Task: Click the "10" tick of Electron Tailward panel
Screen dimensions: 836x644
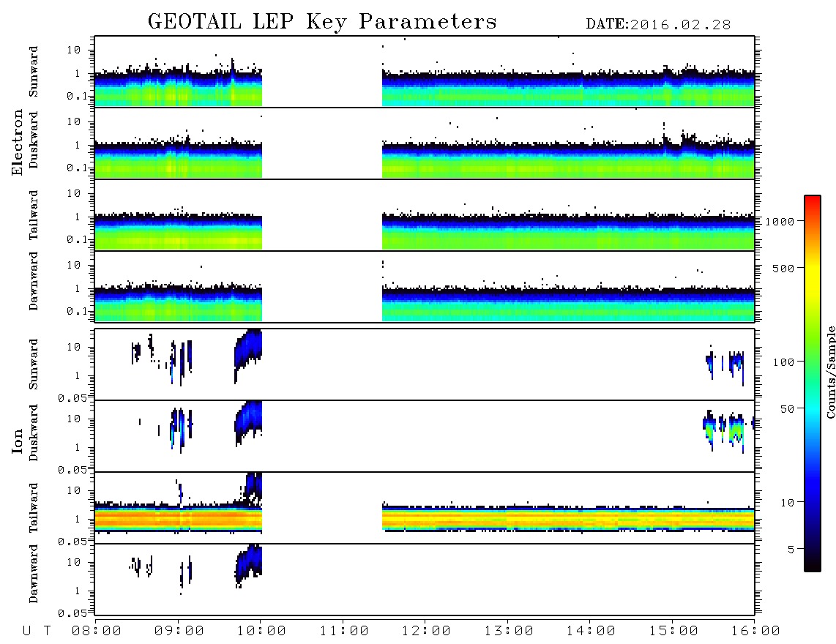Action: click(x=74, y=193)
